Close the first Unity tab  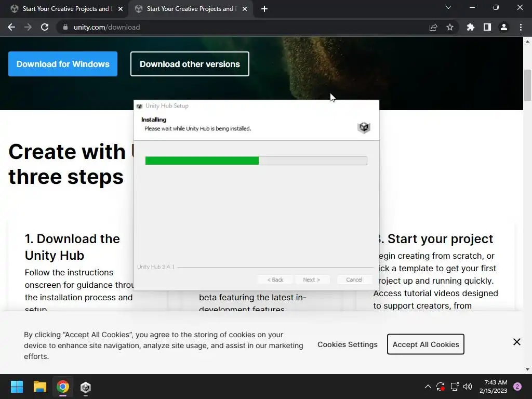(x=121, y=9)
